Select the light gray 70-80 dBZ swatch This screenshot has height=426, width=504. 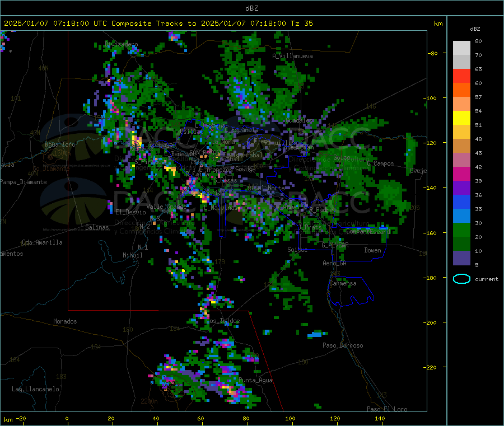coord(461,48)
